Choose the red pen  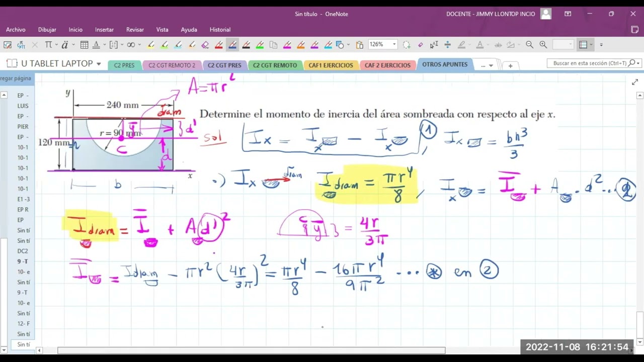click(219, 45)
